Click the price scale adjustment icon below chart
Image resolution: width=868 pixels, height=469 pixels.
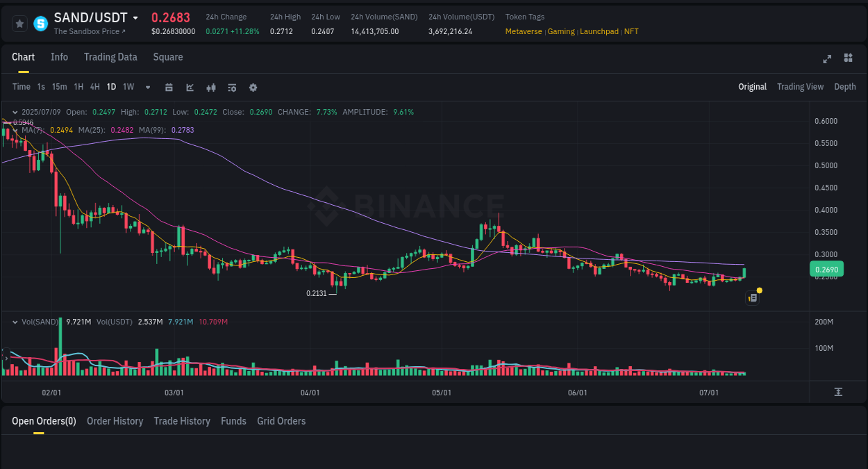click(x=838, y=392)
